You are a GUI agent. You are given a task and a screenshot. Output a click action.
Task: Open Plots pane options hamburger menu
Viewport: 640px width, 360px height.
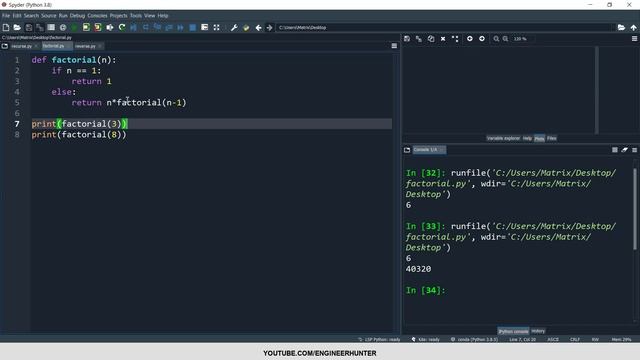pos(634,39)
